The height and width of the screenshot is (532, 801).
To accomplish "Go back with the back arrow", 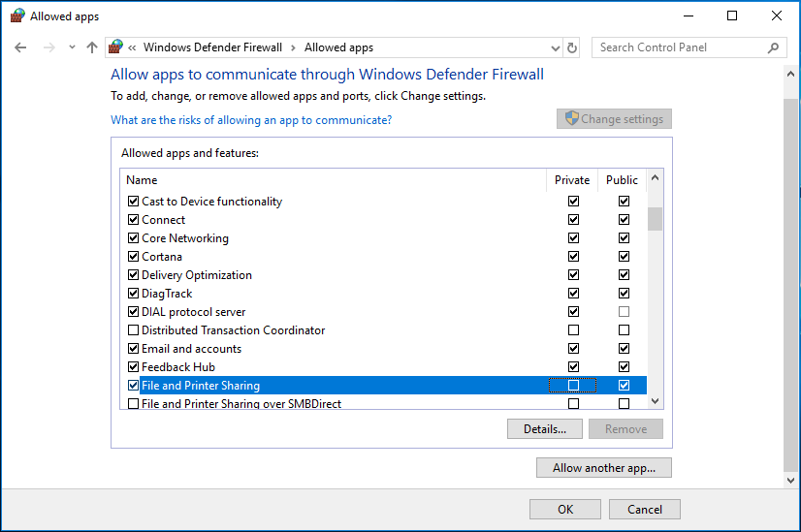I will (20, 47).
